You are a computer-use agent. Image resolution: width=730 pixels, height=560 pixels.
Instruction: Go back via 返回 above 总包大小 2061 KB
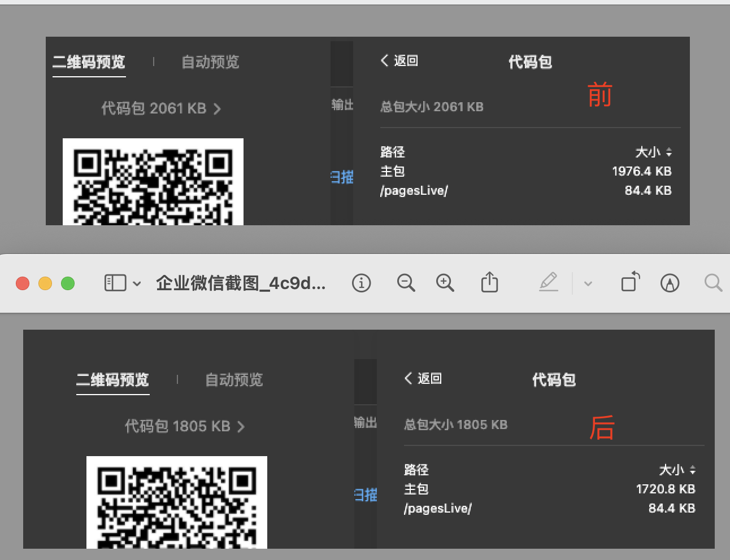pyautogui.click(x=399, y=60)
